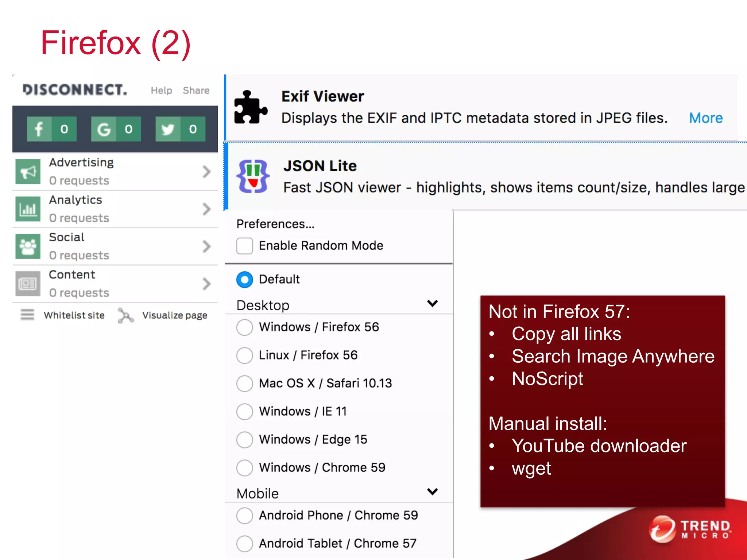Click the Whitelist site list icon

click(27, 315)
